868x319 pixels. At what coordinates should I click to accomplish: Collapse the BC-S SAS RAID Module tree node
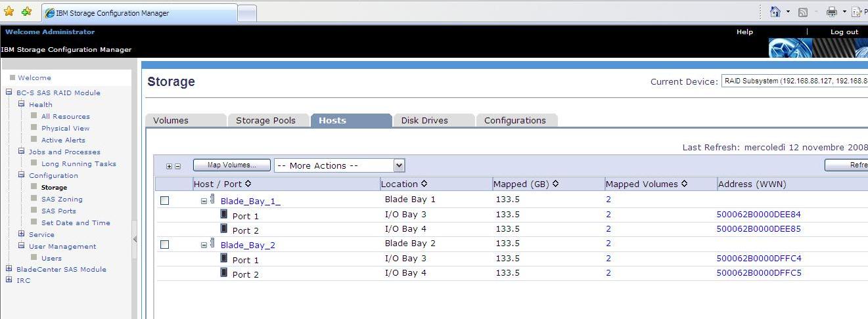point(9,93)
